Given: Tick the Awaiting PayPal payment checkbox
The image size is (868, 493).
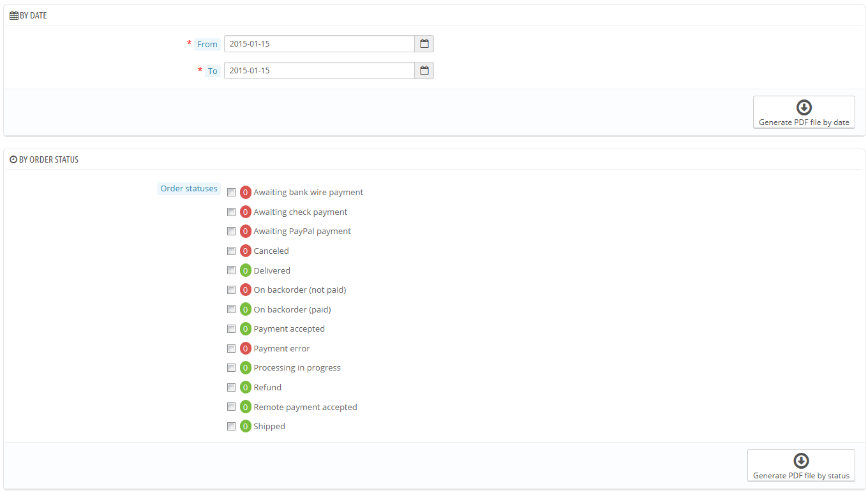Looking at the screenshot, I should click(x=232, y=232).
